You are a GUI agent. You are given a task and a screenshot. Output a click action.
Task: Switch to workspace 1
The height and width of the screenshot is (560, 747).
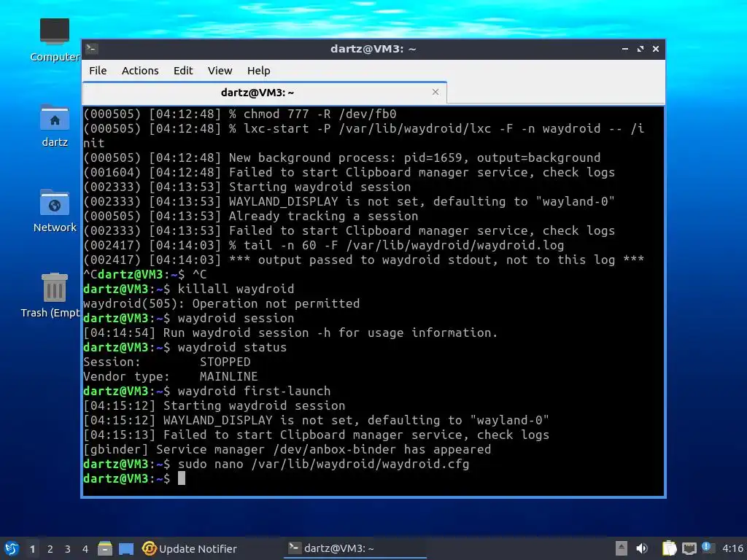32,549
